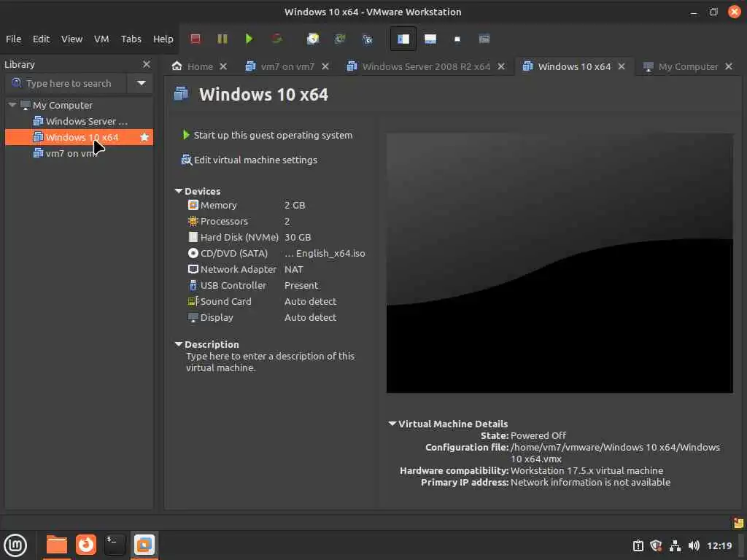Open the VM menu
The width and height of the screenshot is (747, 560).
101,39
